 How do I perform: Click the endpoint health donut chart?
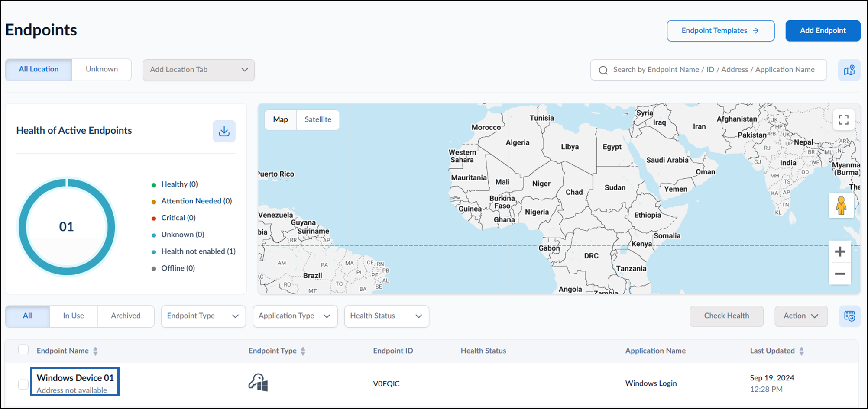67,226
